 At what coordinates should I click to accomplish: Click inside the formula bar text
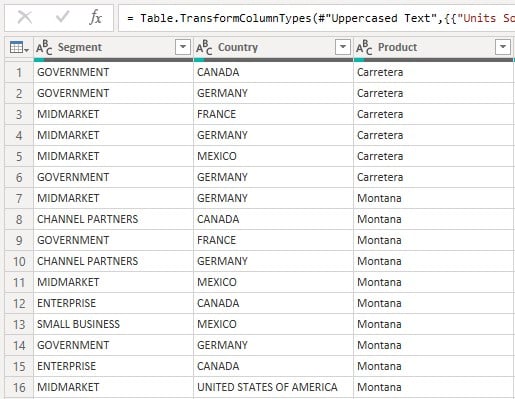tap(318, 18)
